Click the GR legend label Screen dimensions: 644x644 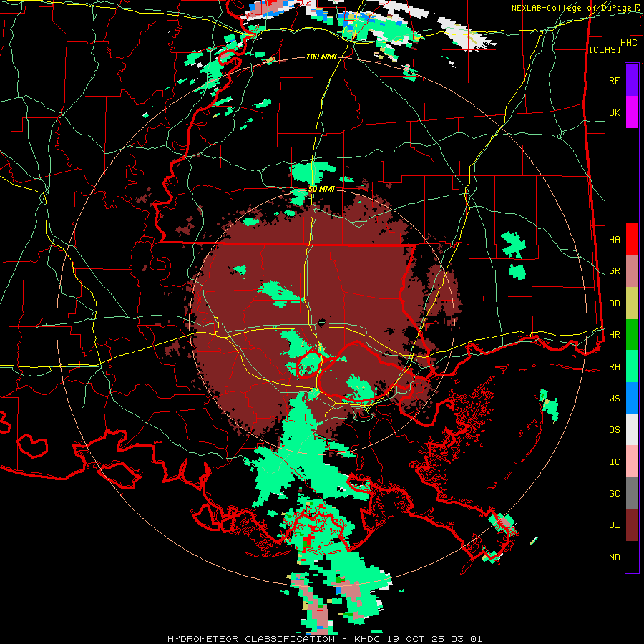614,271
